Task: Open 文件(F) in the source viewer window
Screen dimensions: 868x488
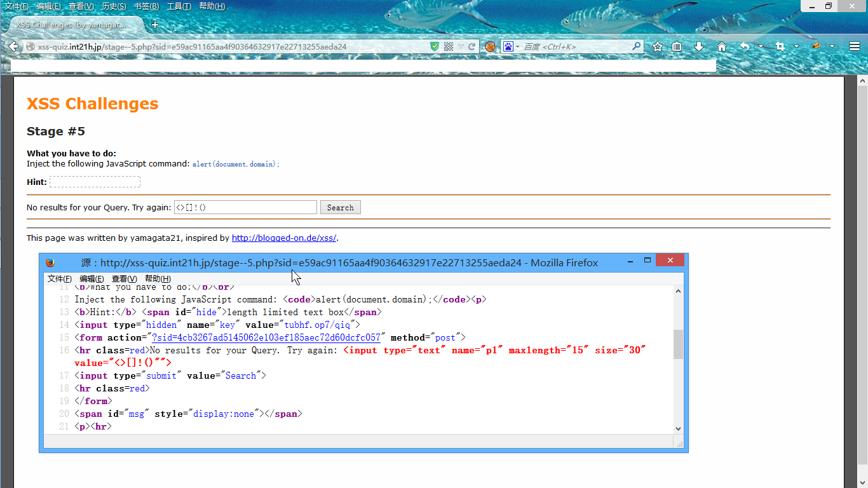Action: (60, 279)
